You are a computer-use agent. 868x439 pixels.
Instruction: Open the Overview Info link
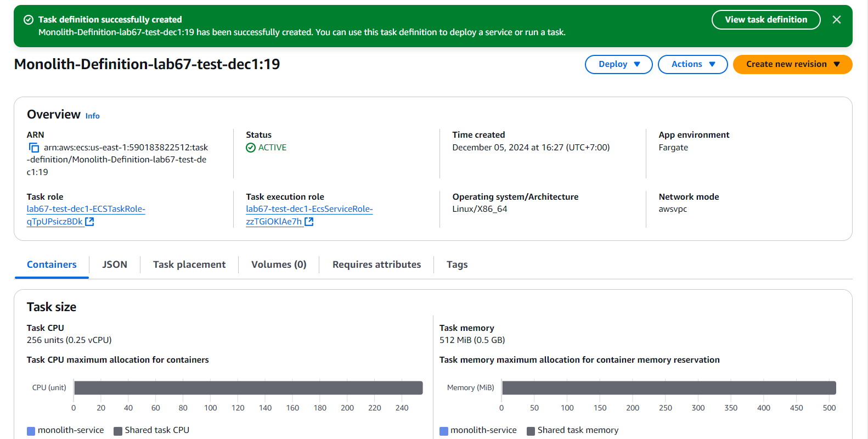[92, 116]
